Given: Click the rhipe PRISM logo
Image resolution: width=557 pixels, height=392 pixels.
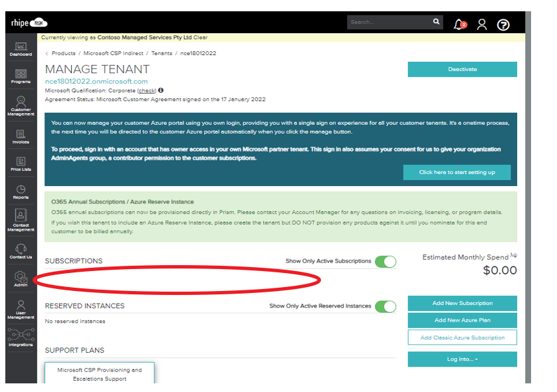Looking at the screenshot, I should click(29, 23).
